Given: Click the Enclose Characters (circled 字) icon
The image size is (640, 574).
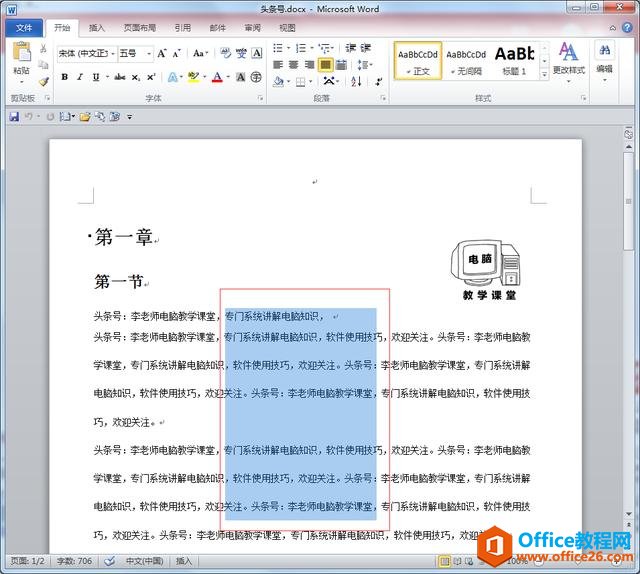Looking at the screenshot, I should 256,77.
